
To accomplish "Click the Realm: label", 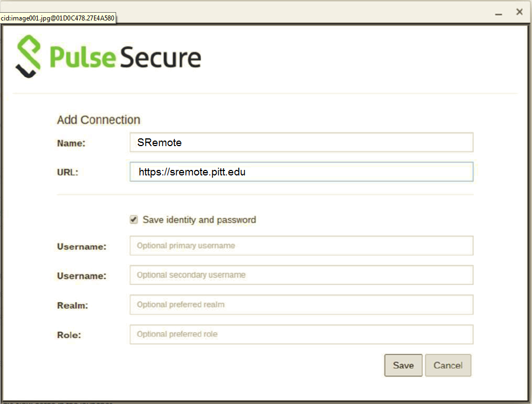I will click(72, 305).
